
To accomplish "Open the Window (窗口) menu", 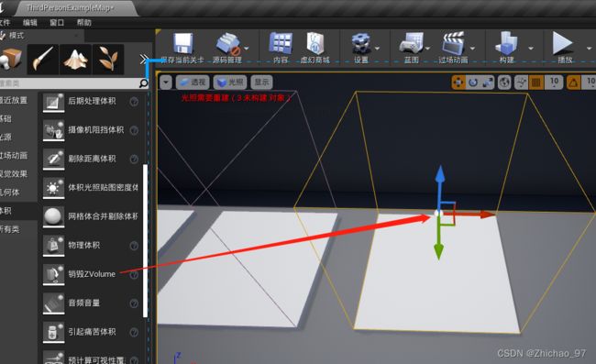I will click(57, 22).
